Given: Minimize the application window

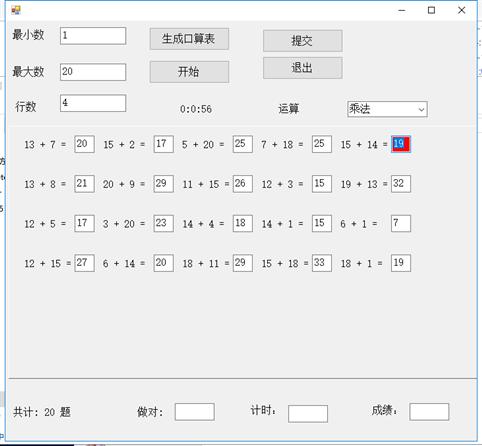Looking at the screenshot, I should click(x=402, y=10).
